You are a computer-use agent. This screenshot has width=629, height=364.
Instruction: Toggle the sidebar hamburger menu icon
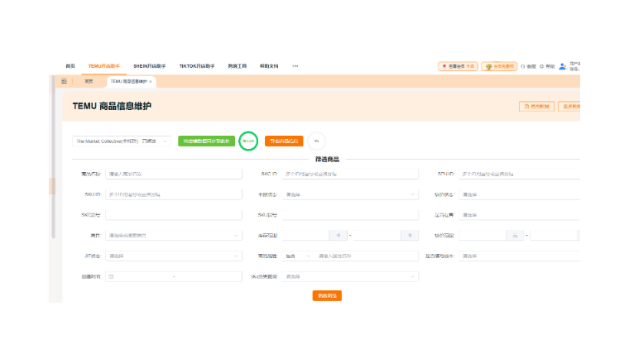tap(64, 81)
